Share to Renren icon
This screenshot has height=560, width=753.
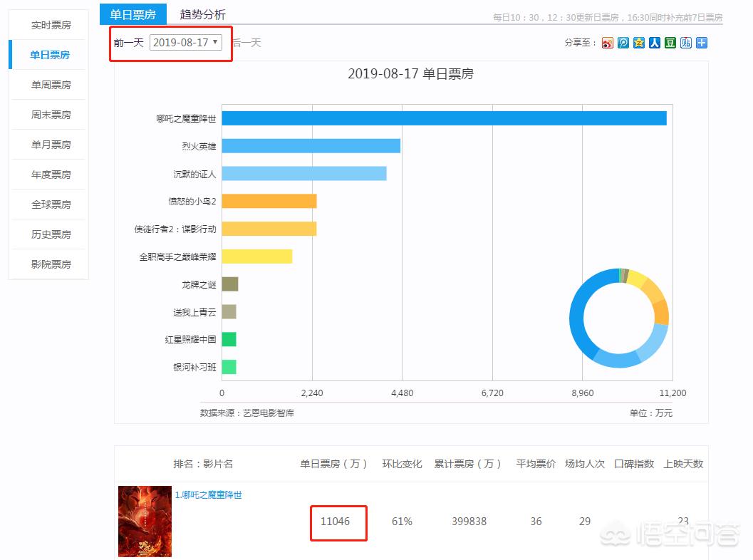[x=655, y=43]
